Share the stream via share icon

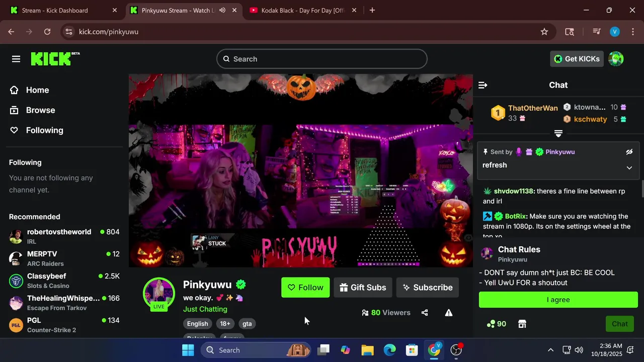(x=425, y=313)
